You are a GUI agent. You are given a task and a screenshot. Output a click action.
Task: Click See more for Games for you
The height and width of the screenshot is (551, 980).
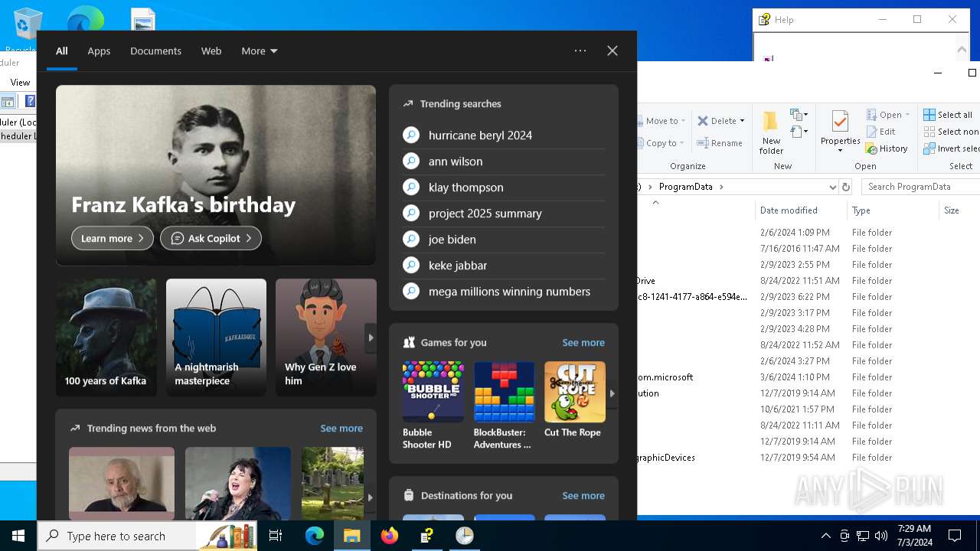coord(583,342)
